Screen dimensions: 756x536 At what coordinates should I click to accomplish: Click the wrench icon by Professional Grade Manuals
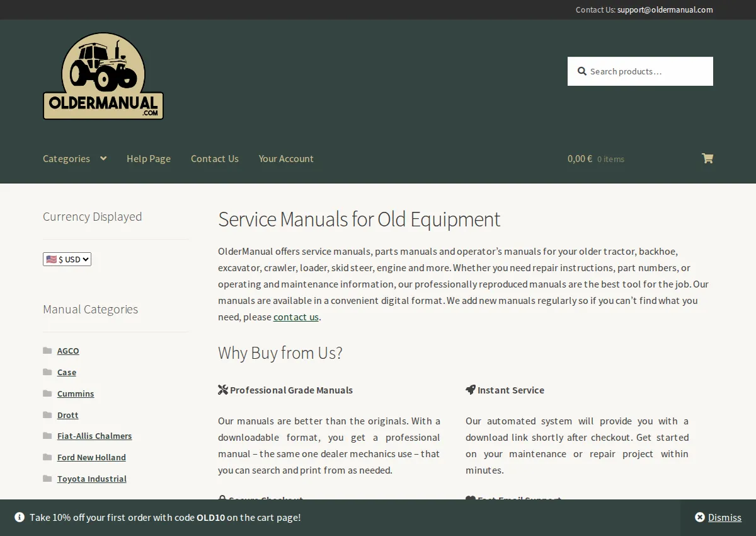pos(223,390)
